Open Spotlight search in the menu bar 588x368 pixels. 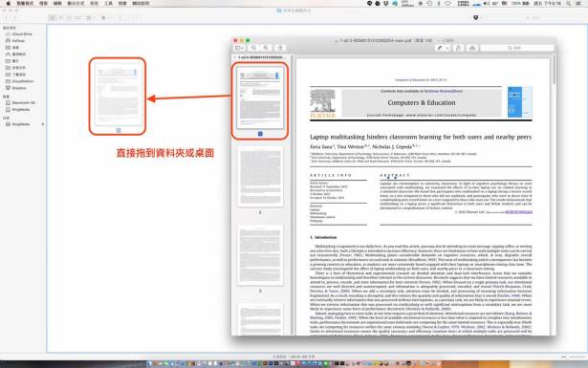coord(569,4)
